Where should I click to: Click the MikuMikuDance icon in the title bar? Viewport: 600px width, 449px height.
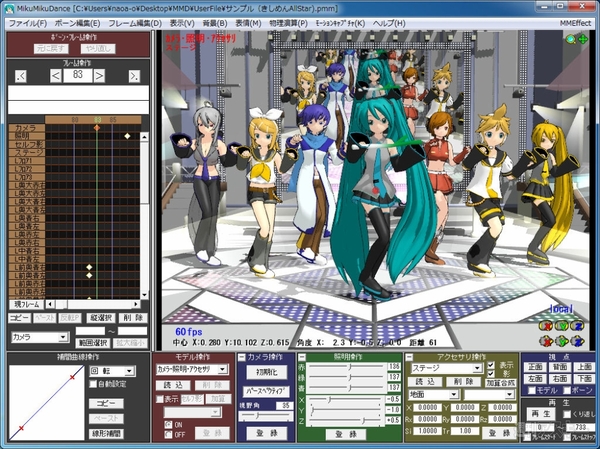[x=8, y=8]
